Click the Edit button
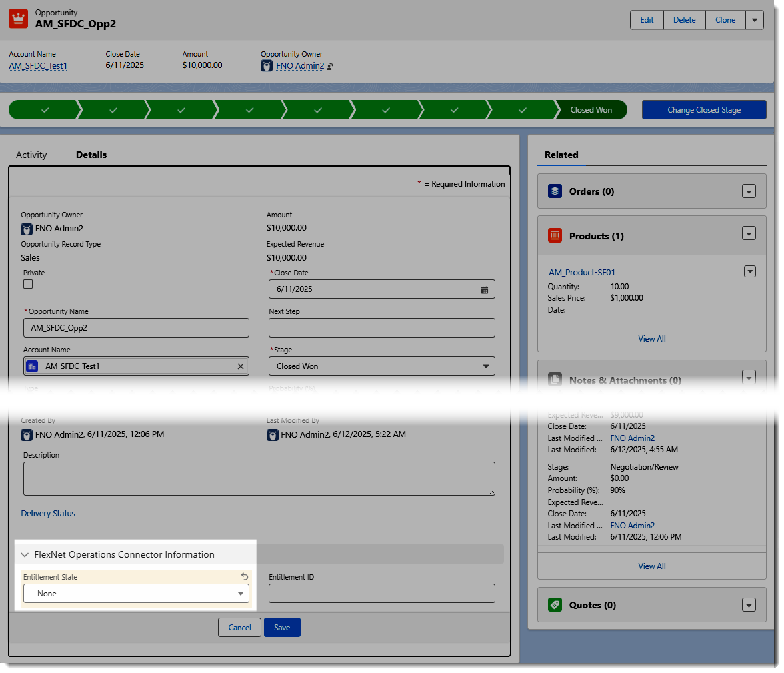The width and height of the screenshot is (784, 673). coord(647,20)
